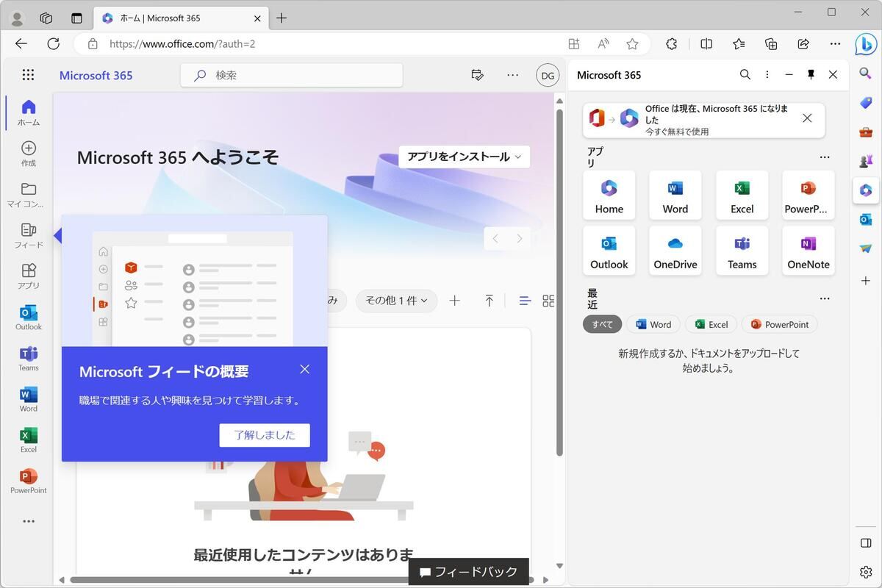The image size is (882, 588).
Task: Select the ホーム | Microsoft 365 browser tab
Action: 181,18
